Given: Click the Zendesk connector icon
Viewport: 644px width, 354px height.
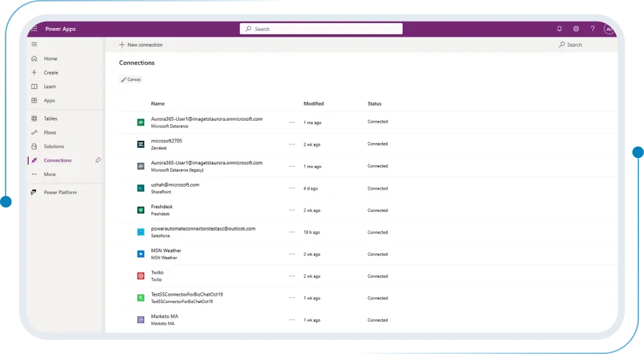Looking at the screenshot, I should pyautogui.click(x=141, y=144).
